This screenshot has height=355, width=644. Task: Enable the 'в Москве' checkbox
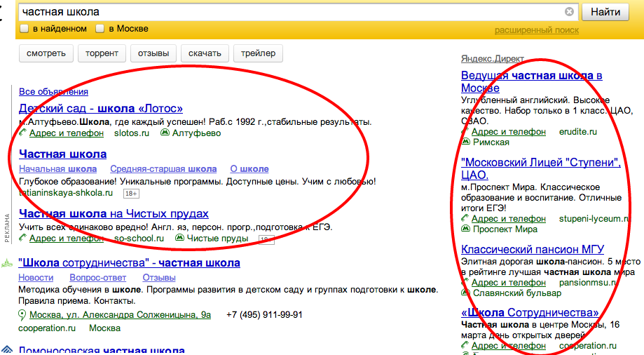pyautogui.click(x=100, y=28)
